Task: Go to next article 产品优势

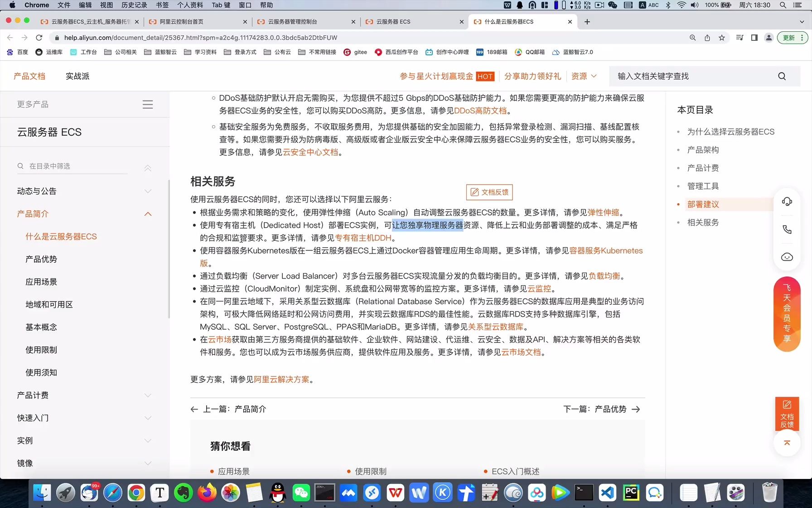Action: coord(602,409)
